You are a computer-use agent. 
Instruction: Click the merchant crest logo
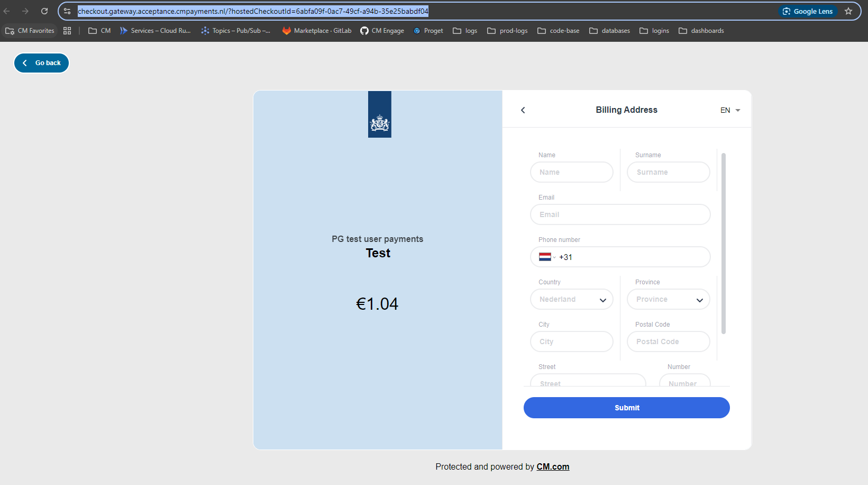pyautogui.click(x=380, y=114)
